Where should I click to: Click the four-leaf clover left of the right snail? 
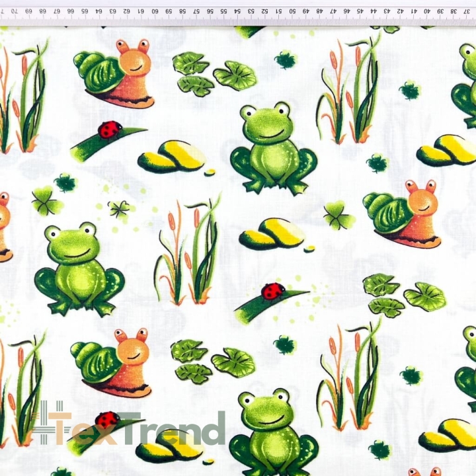pos(338,216)
